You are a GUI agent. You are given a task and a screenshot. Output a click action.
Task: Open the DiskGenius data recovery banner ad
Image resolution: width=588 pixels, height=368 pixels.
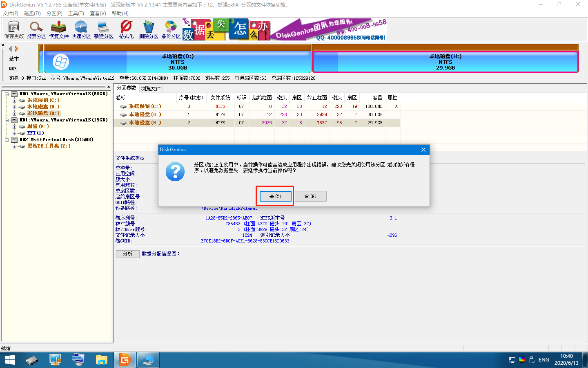pos(285,29)
